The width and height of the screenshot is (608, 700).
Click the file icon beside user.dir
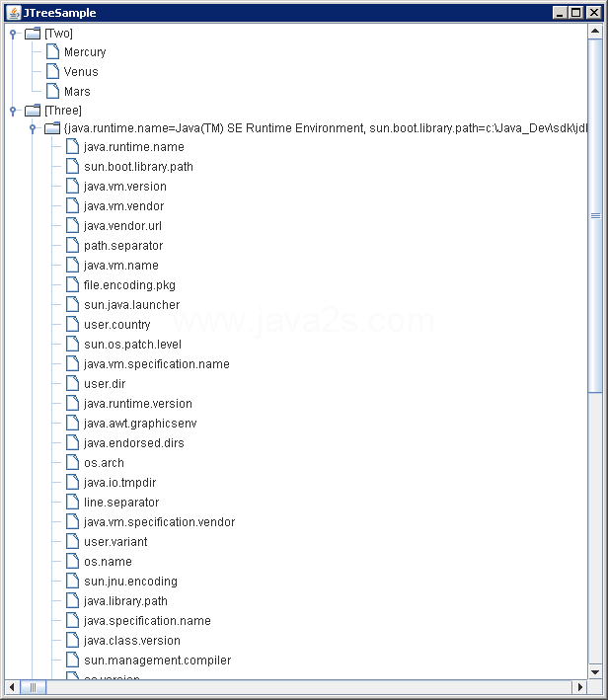pyautogui.click(x=72, y=383)
